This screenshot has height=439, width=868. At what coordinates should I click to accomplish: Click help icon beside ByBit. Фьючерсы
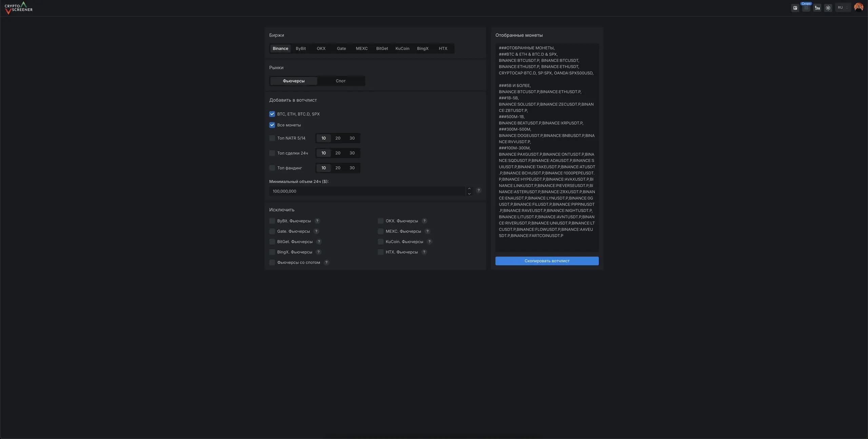(x=317, y=221)
